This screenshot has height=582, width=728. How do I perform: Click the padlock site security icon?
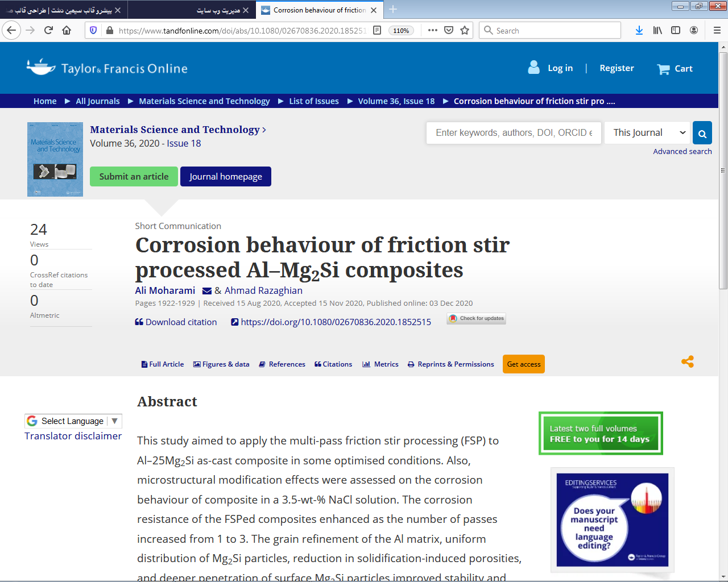(x=110, y=30)
